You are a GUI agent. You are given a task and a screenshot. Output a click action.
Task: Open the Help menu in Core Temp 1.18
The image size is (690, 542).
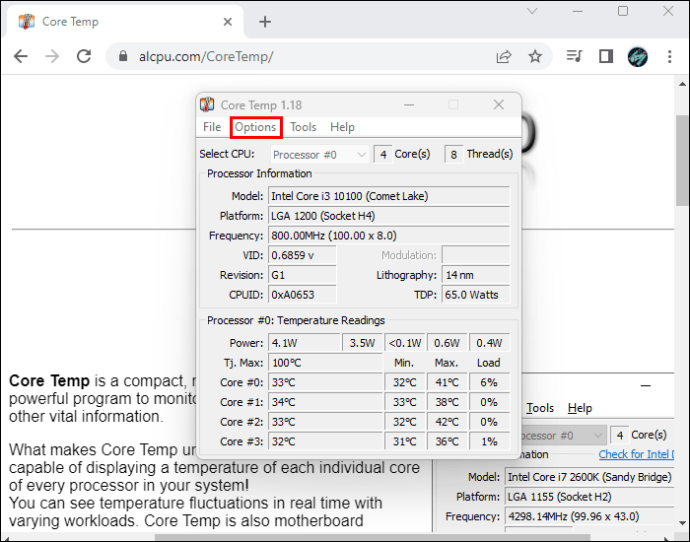point(342,127)
